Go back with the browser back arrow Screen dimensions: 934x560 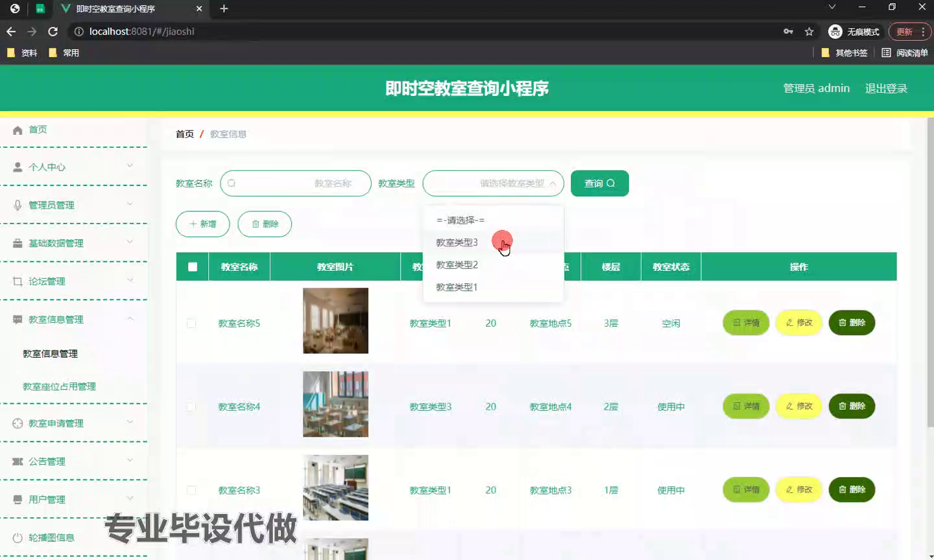coord(11,31)
